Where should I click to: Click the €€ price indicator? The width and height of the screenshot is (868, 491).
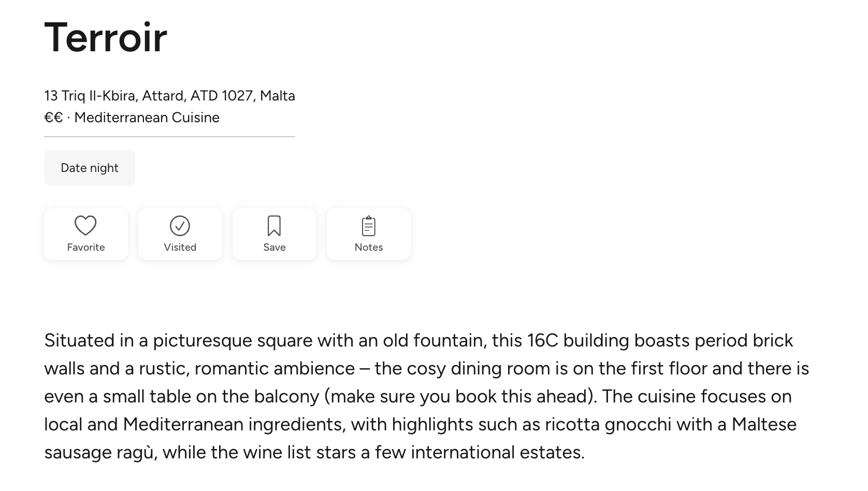(53, 118)
